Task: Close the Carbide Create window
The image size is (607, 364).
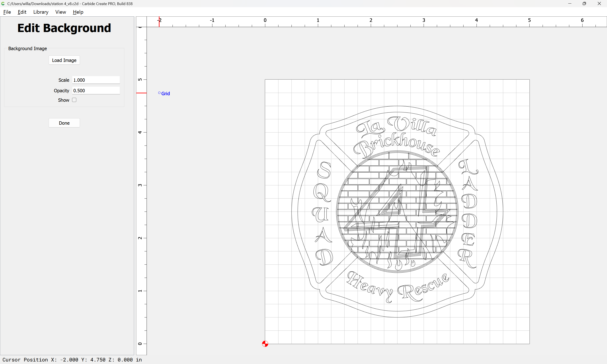Action: pyautogui.click(x=599, y=4)
